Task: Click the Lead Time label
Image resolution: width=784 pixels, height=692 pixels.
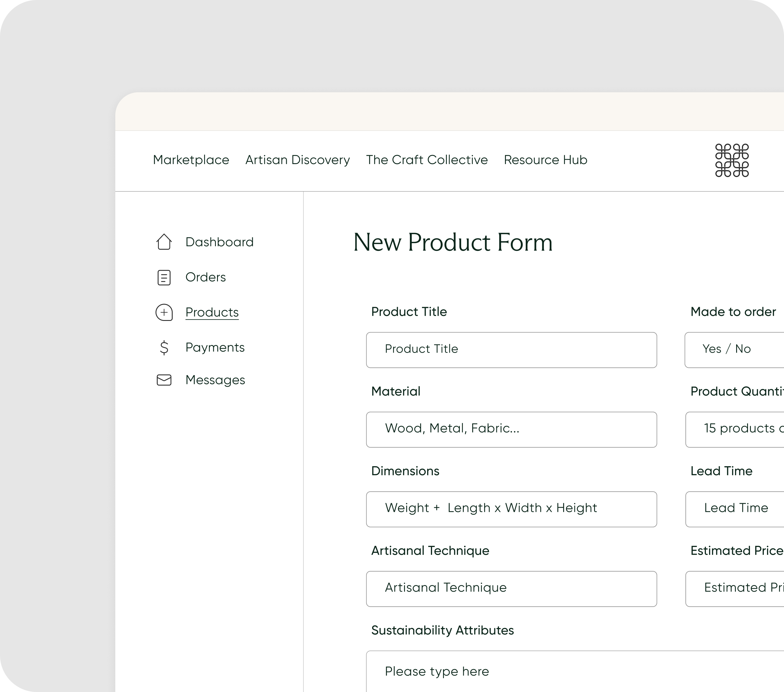Action: coord(721,471)
